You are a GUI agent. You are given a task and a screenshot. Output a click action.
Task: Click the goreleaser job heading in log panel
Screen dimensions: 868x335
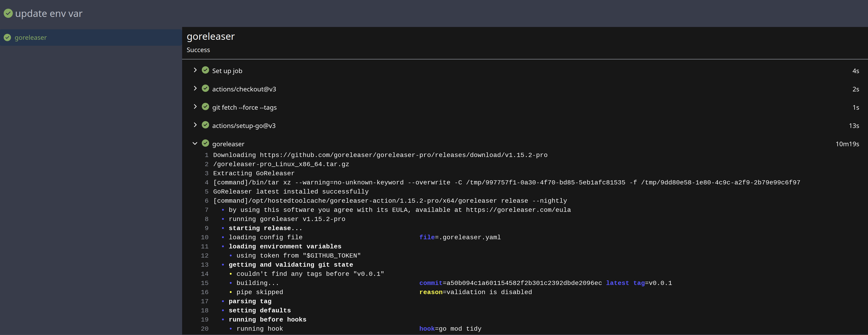[x=211, y=36]
